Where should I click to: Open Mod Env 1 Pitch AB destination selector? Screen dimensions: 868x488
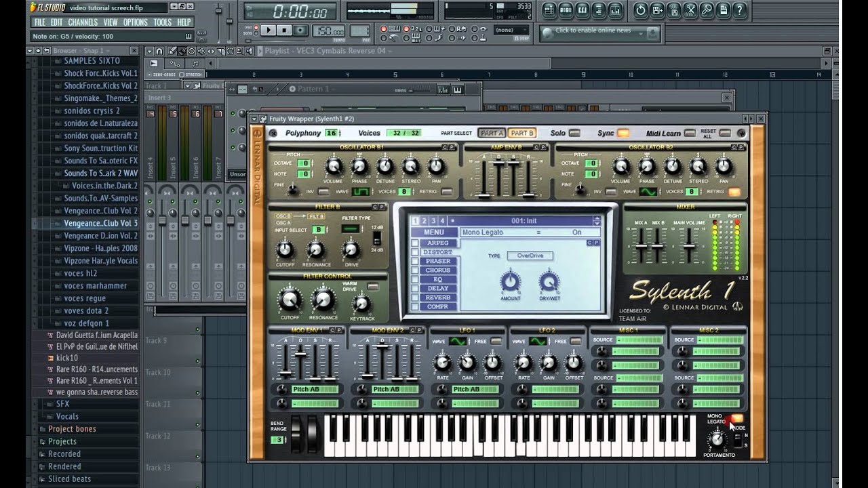[x=315, y=389]
